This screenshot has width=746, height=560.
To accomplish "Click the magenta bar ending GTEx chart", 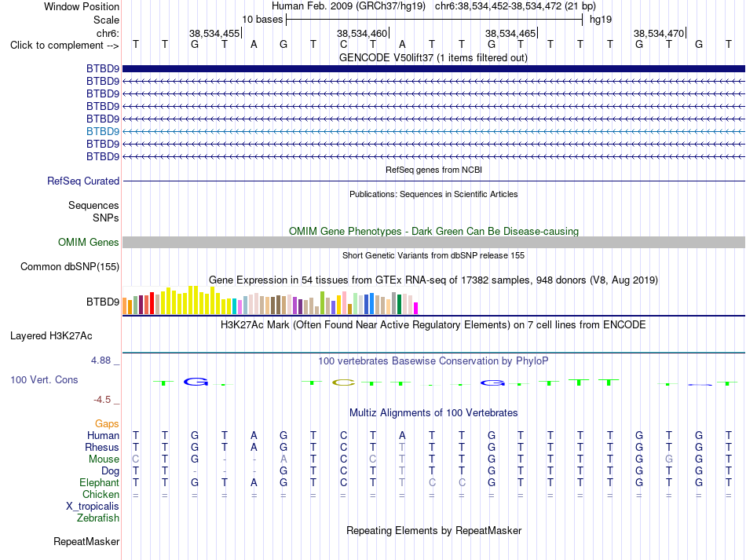I will click(x=416, y=309).
